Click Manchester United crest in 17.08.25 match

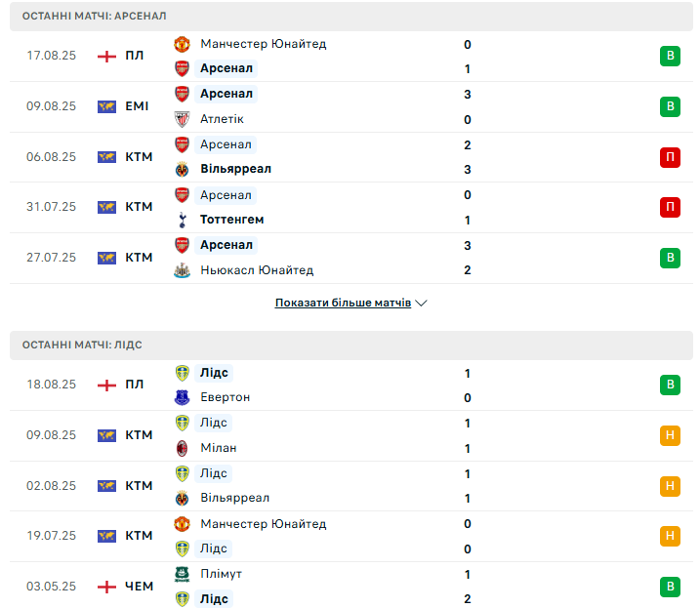(182, 44)
